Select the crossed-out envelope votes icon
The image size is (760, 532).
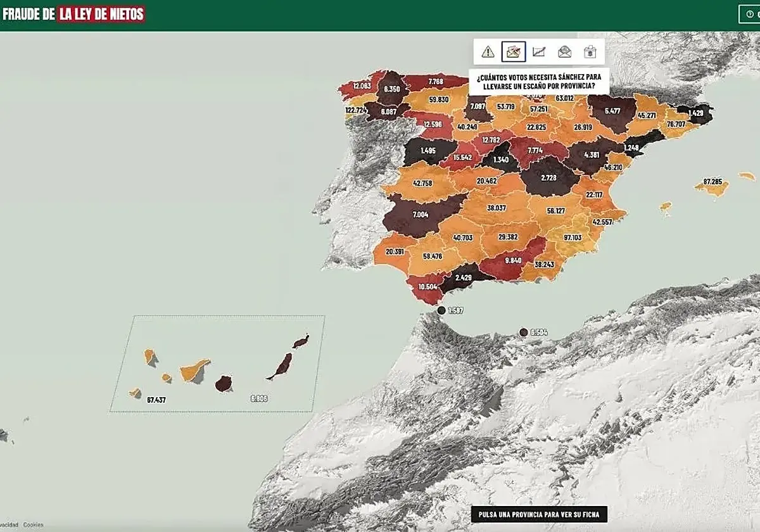(x=514, y=52)
